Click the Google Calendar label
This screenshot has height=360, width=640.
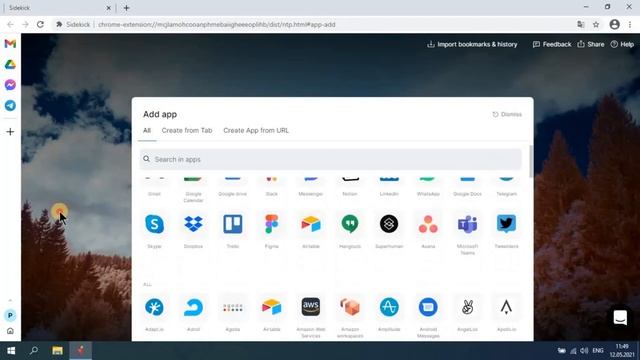(x=193, y=197)
